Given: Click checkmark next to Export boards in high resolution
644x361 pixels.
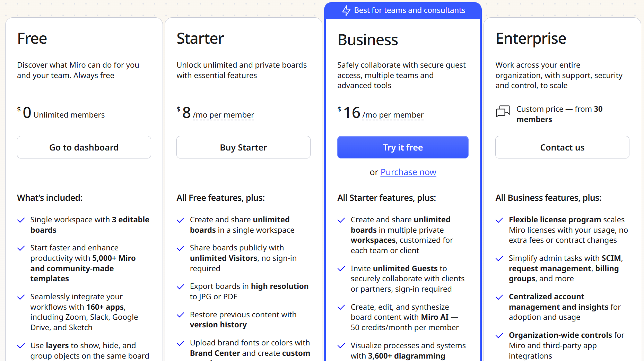Looking at the screenshot, I should pos(180,287).
